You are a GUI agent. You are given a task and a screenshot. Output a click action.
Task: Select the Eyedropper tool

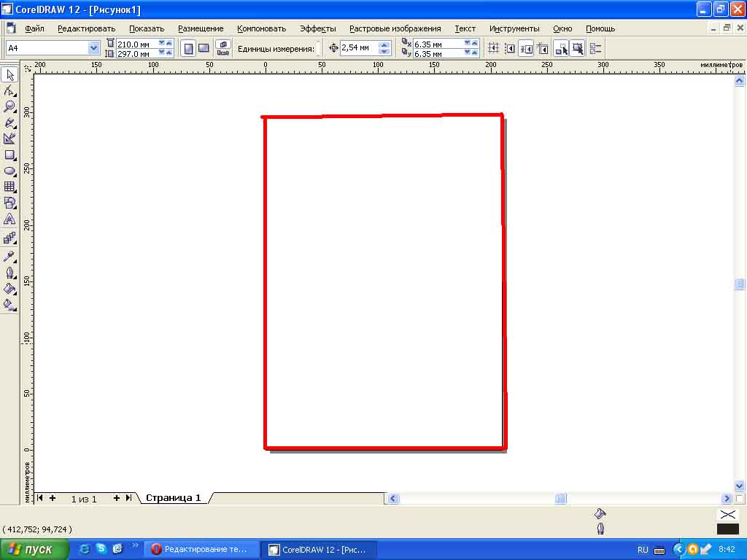10,257
